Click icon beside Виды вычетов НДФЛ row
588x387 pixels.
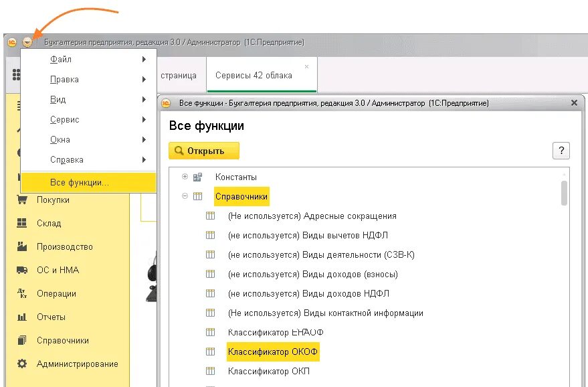(x=210, y=236)
